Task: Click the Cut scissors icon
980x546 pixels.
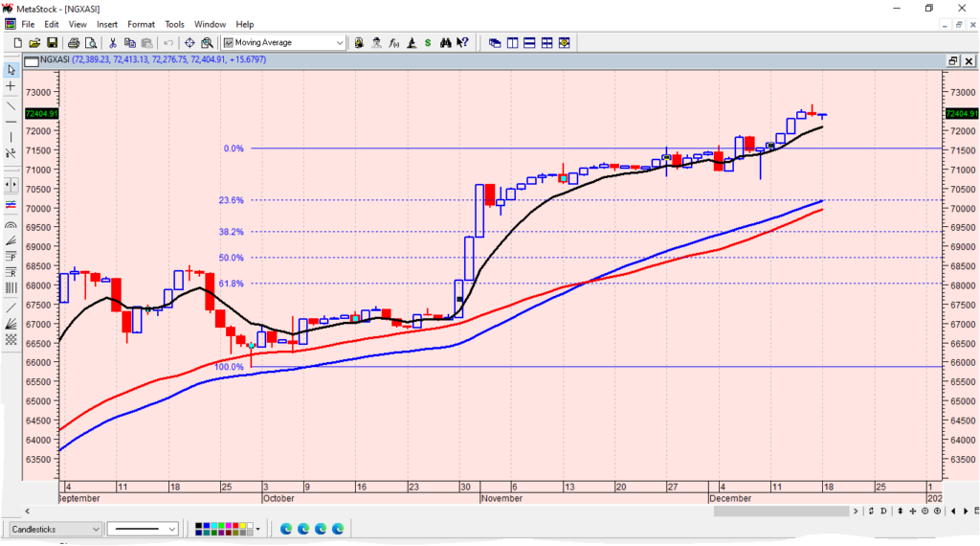Action: coord(113,43)
